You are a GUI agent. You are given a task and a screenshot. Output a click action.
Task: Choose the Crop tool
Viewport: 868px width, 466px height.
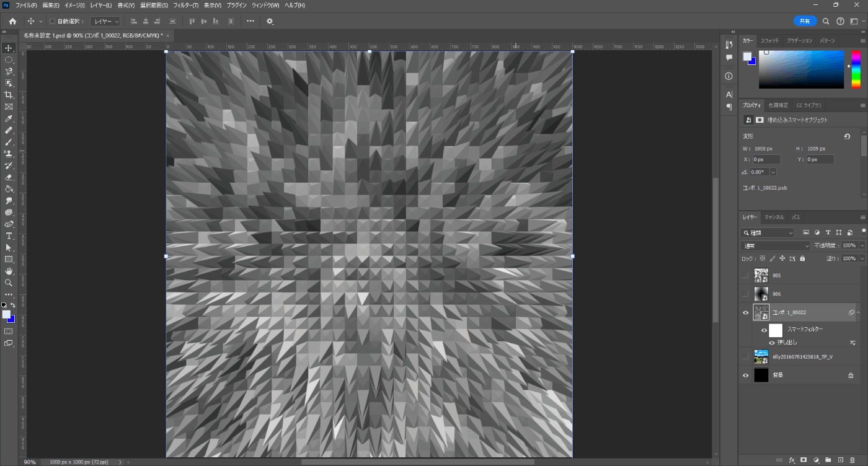point(9,95)
